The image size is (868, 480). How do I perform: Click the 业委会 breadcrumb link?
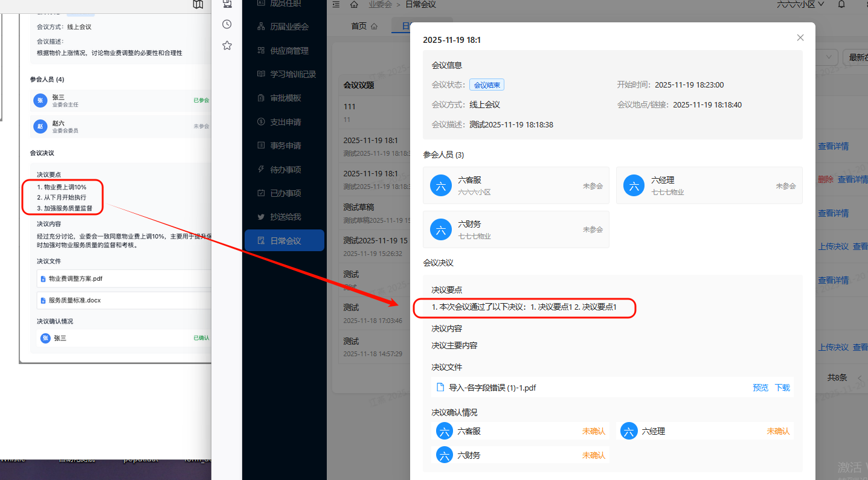coord(380,5)
